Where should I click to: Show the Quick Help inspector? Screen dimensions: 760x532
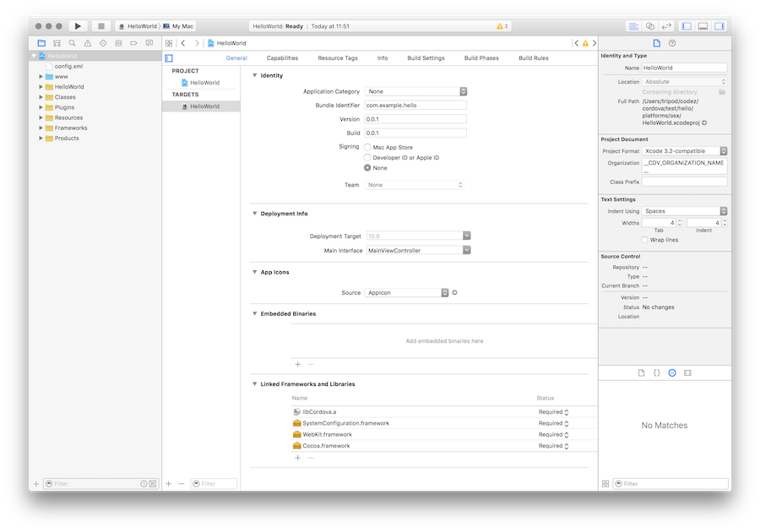coord(672,43)
